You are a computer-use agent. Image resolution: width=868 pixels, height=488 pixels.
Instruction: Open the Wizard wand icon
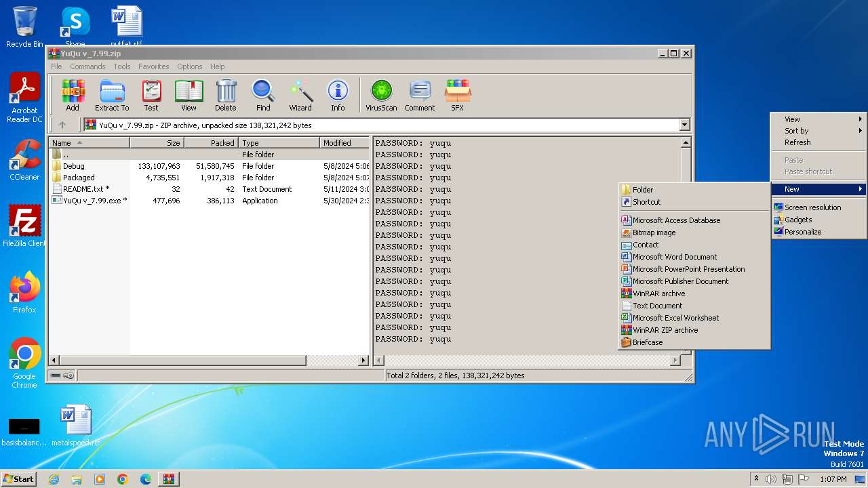(x=300, y=95)
